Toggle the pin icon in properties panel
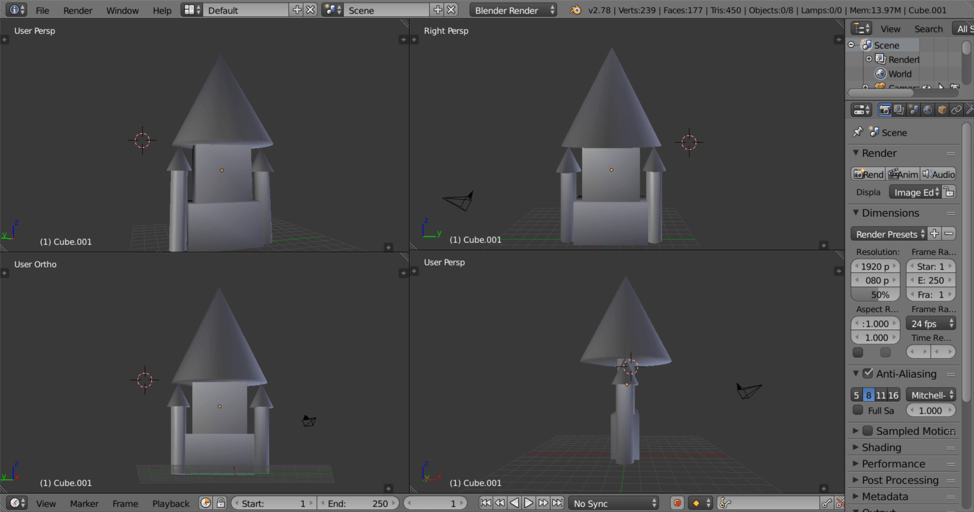Image resolution: width=974 pixels, height=512 pixels. click(858, 132)
